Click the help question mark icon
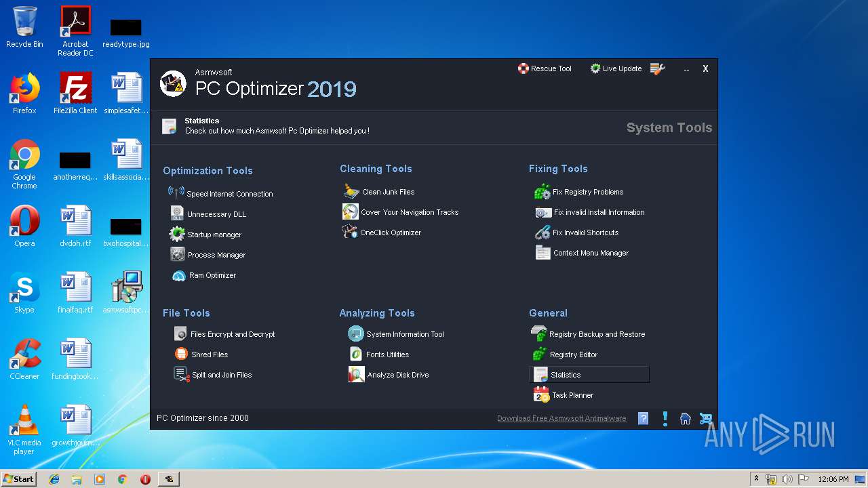 (644, 419)
